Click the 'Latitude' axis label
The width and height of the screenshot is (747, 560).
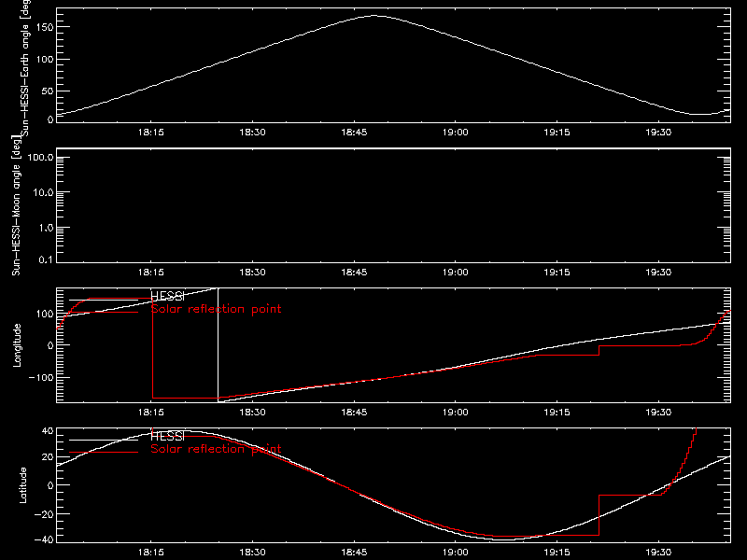coord(22,484)
